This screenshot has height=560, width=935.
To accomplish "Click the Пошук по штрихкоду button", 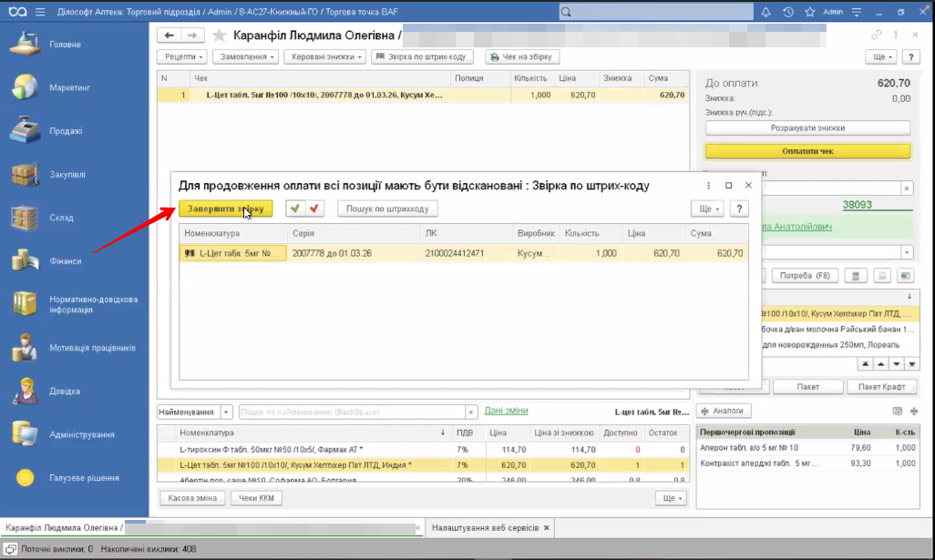I will tap(388, 209).
